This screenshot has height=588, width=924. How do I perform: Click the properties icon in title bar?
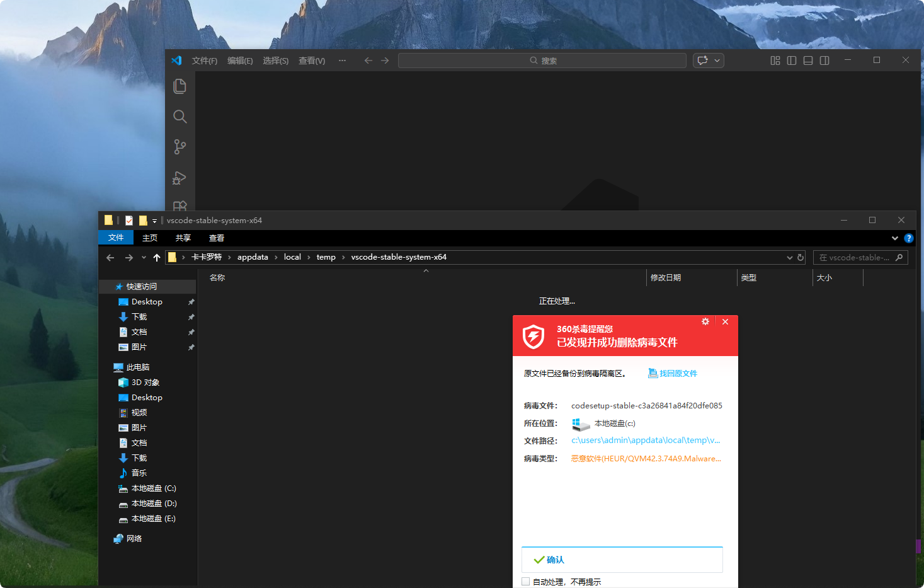coord(129,220)
